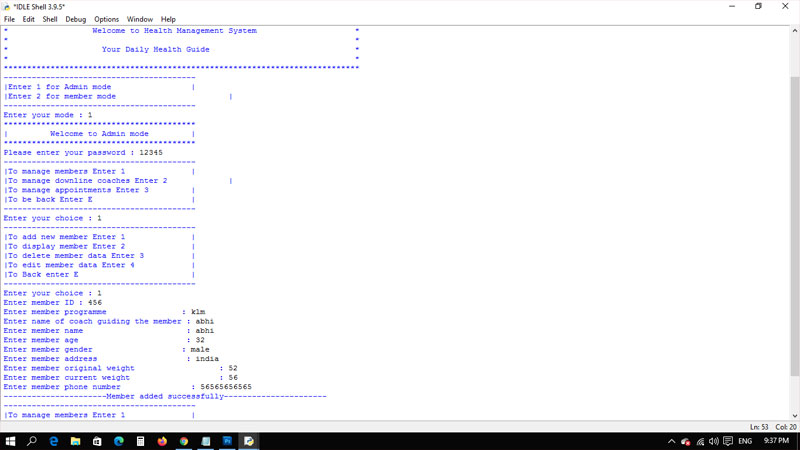800x450 pixels.
Task: Click 'To add new member Enter 1' line
Action: pos(66,237)
